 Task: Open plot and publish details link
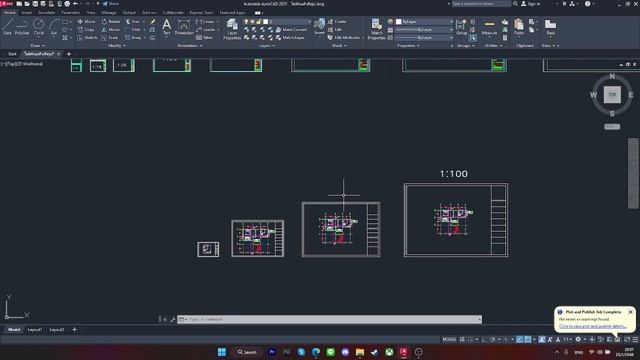[x=592, y=327]
